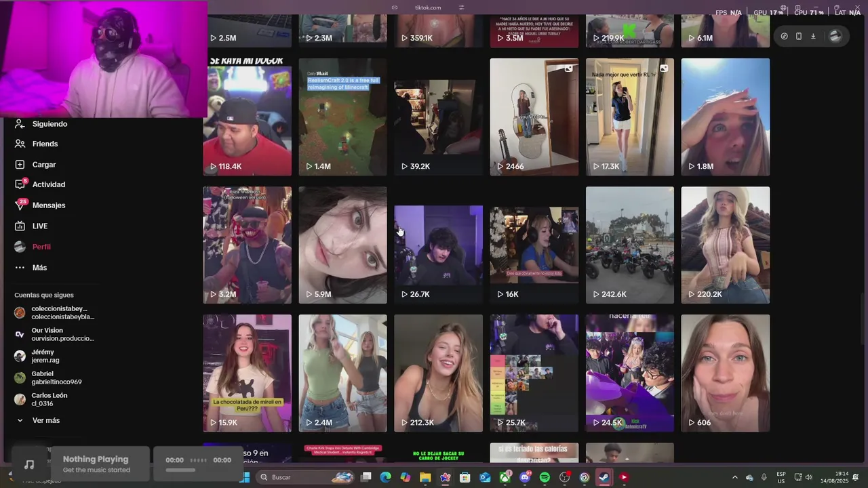This screenshot has height=488, width=868.
Task: Show hidden tray icons chevron
Action: coord(734,477)
